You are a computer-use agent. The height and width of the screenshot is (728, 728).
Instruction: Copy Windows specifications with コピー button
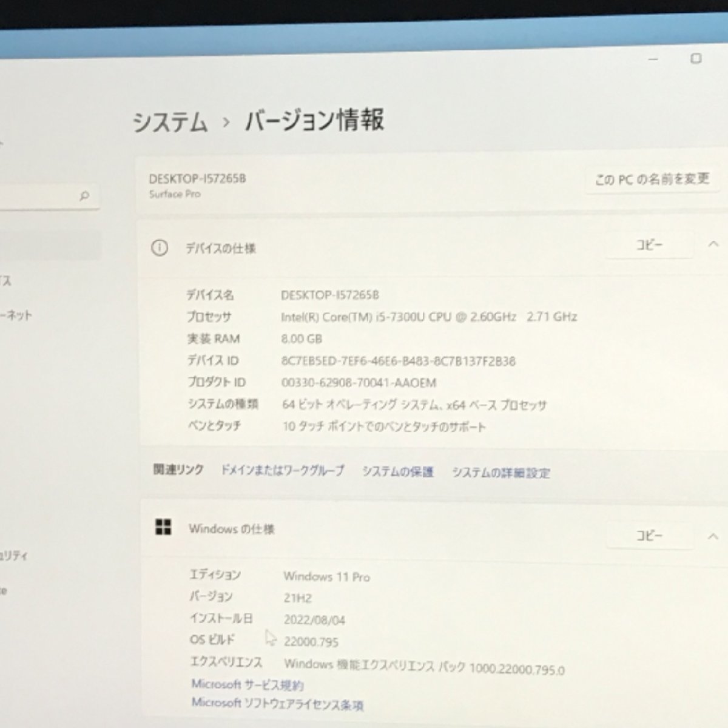pos(649,536)
